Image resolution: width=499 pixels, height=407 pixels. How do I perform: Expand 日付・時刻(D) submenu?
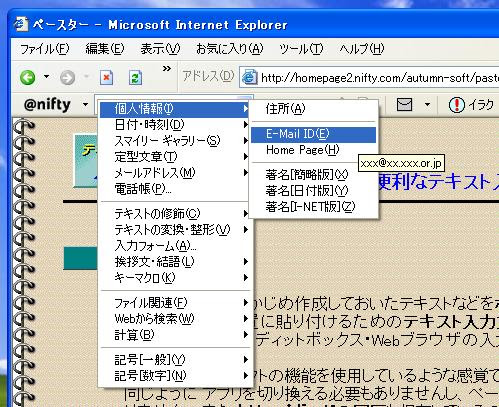point(175,125)
